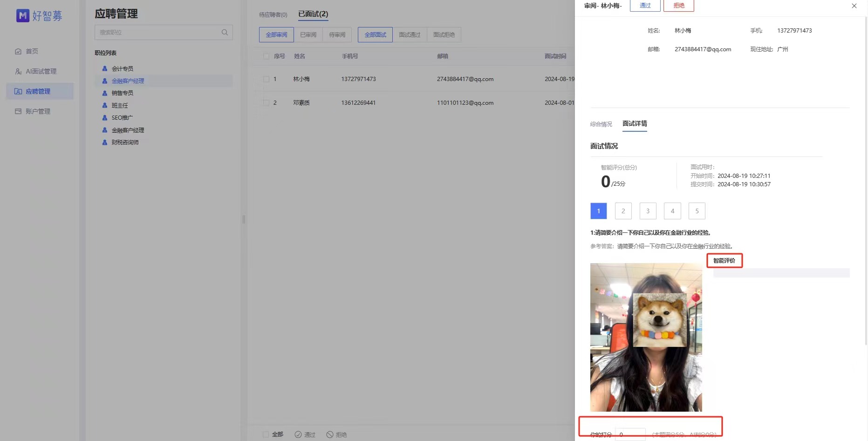The width and height of the screenshot is (868, 441).
Task: Select 班主任 in position list
Action: tap(120, 106)
